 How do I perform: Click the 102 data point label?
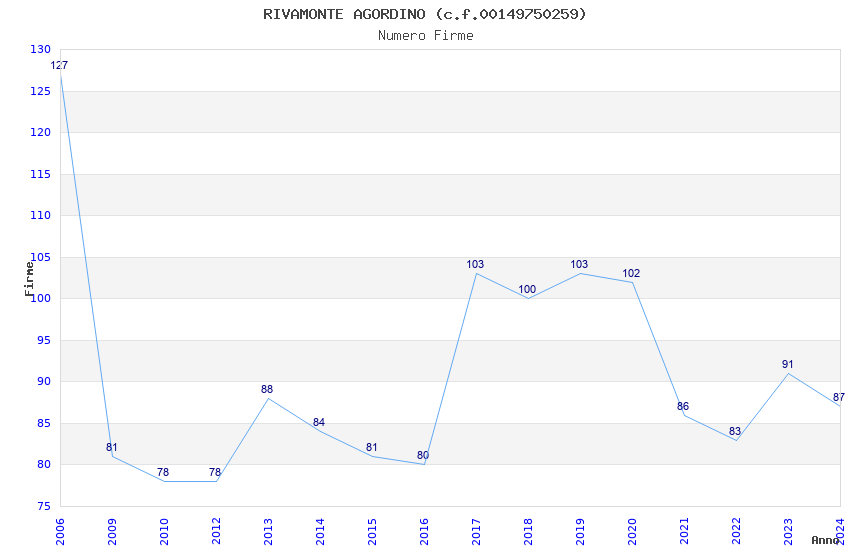pyautogui.click(x=631, y=274)
